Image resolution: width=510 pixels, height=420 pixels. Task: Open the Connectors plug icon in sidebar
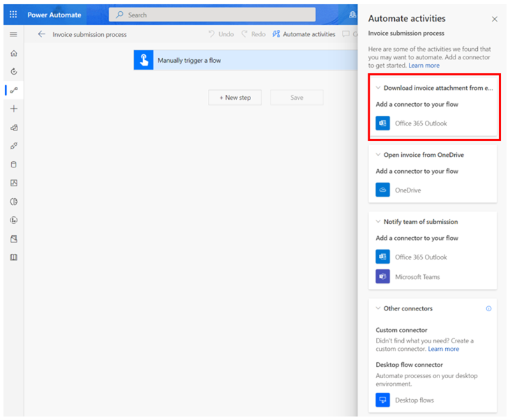(x=14, y=146)
